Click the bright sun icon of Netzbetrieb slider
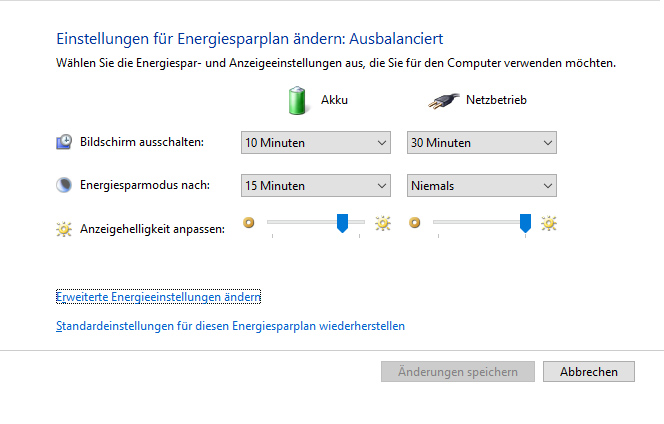This screenshot has height=424, width=664. tap(548, 223)
